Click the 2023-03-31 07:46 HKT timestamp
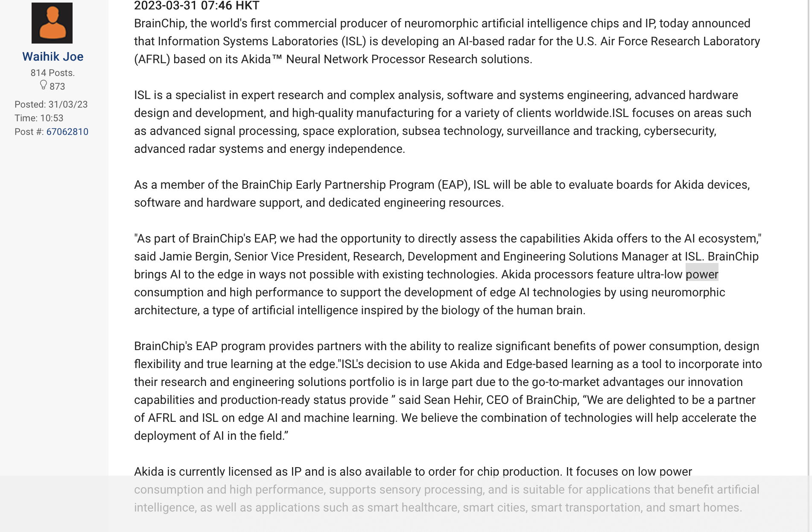812x532 pixels. [197, 6]
